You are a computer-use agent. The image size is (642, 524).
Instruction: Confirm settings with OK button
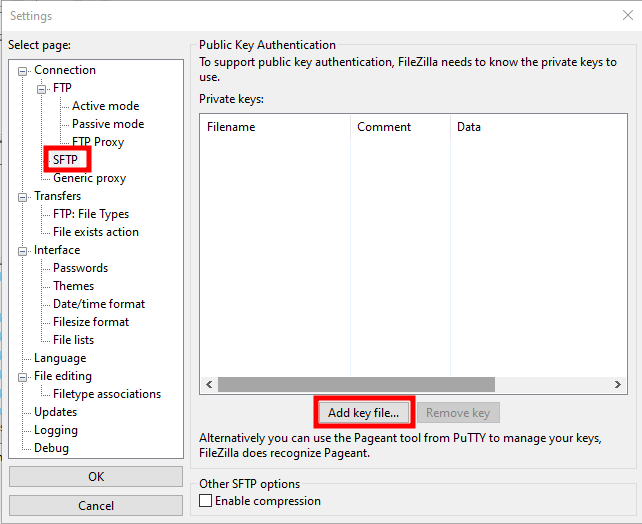[96, 477]
